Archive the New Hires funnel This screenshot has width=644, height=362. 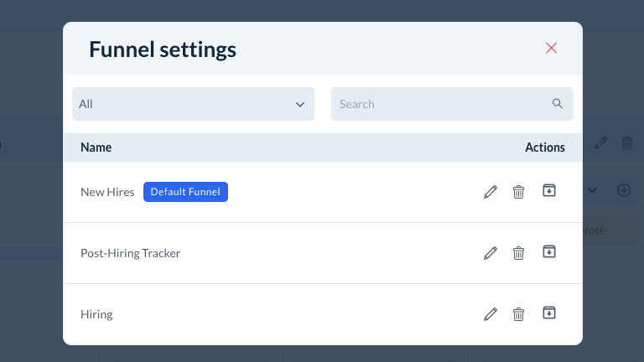pos(549,191)
